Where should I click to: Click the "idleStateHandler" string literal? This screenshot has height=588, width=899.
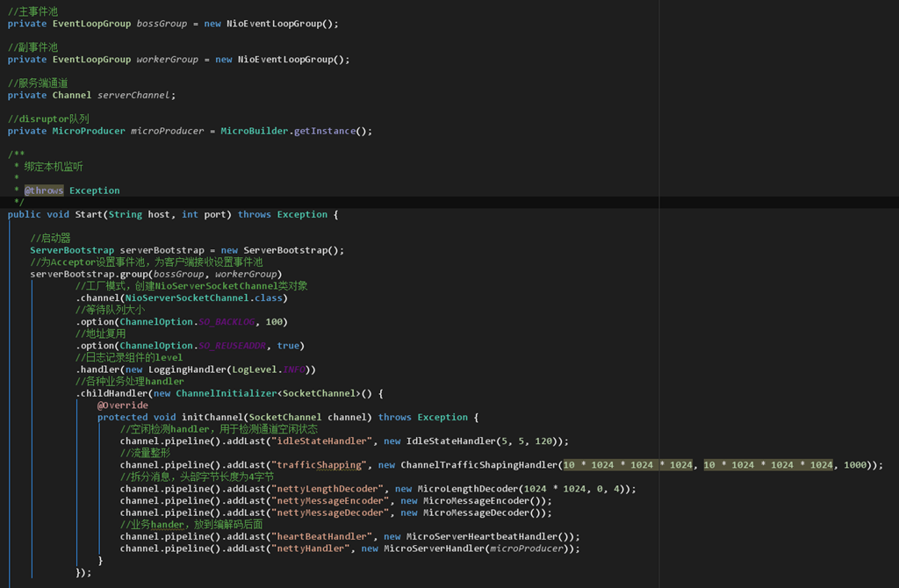321,441
